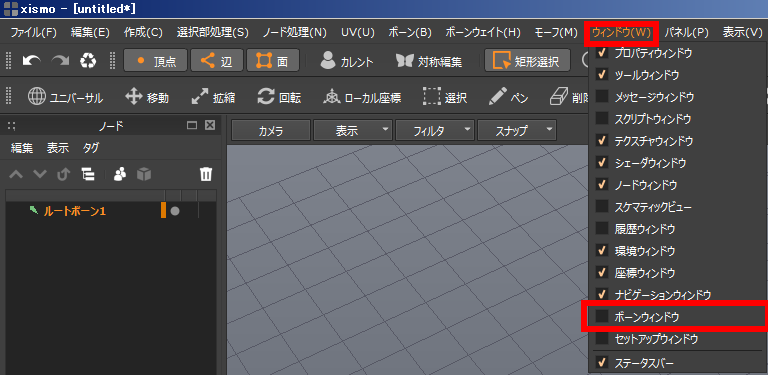
Task: Open the ノード処理(N) menu
Action: (x=294, y=33)
